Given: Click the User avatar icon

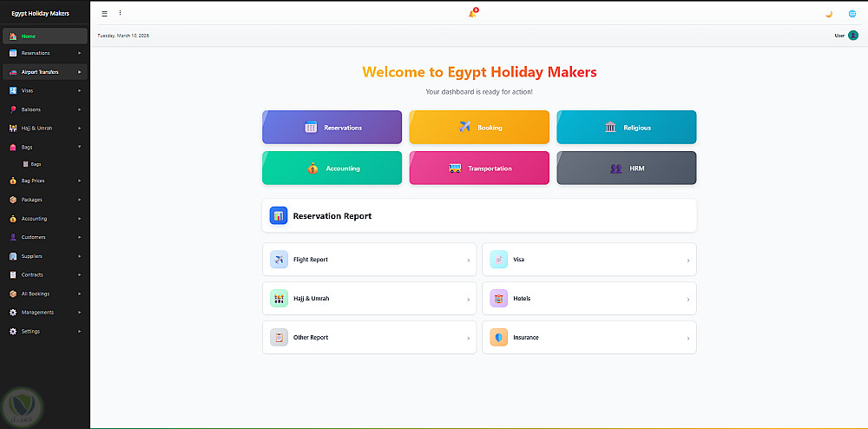Looking at the screenshot, I should click(x=853, y=36).
